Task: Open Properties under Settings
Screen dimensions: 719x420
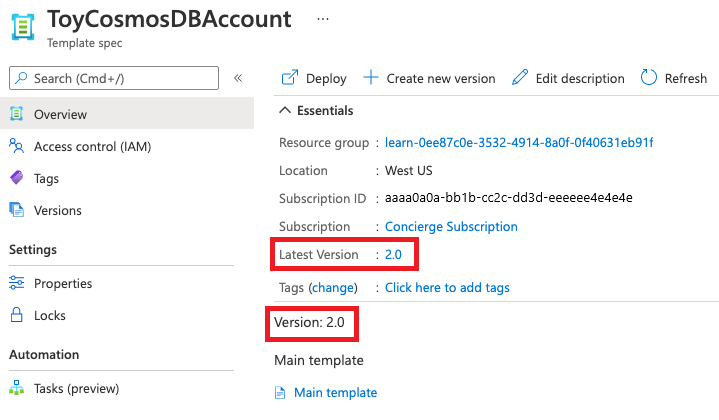Action: pos(63,284)
